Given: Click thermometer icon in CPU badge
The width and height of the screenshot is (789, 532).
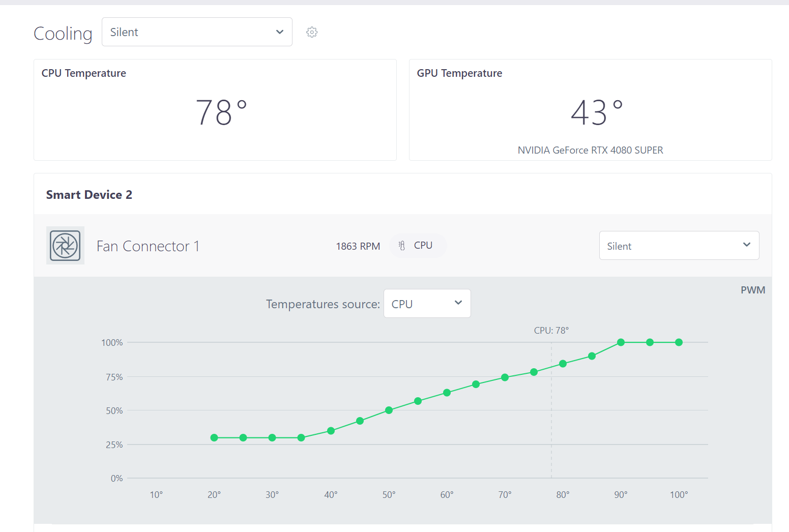Looking at the screenshot, I should (402, 246).
